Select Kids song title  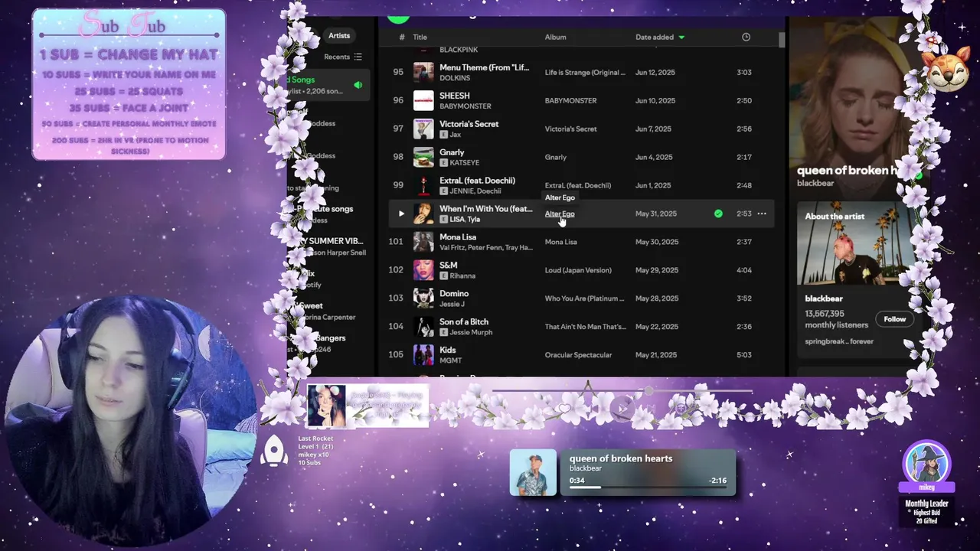(x=447, y=350)
